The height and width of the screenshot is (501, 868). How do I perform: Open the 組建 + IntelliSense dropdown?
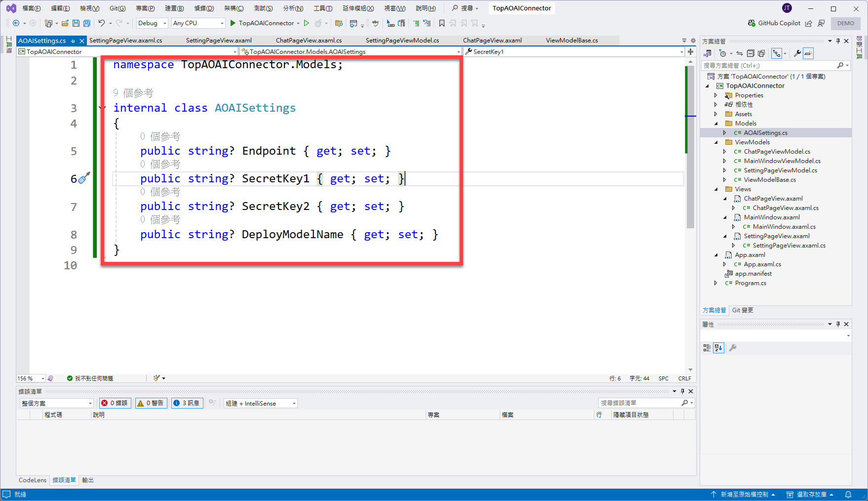pyautogui.click(x=261, y=403)
